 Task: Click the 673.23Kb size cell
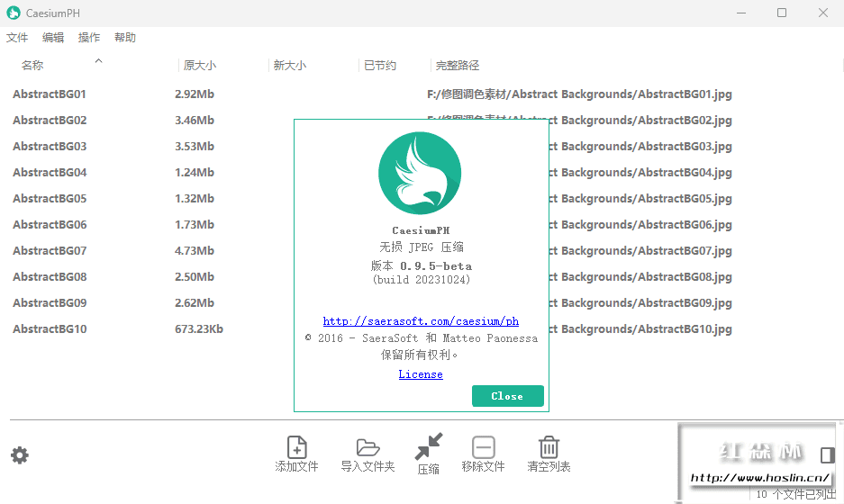(199, 328)
